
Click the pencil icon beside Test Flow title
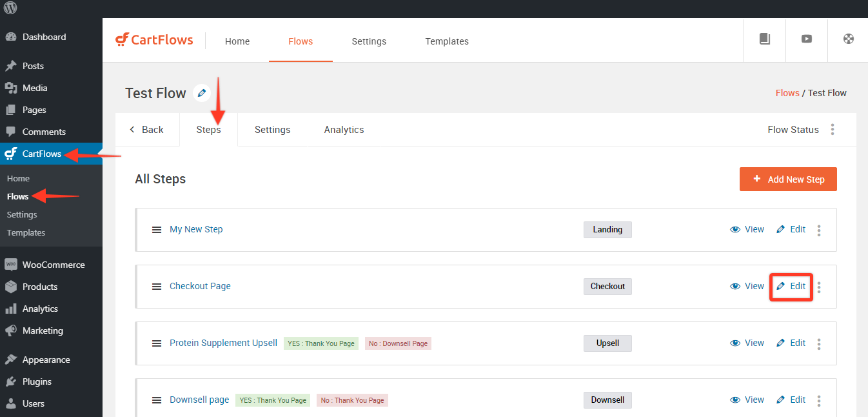(x=202, y=93)
